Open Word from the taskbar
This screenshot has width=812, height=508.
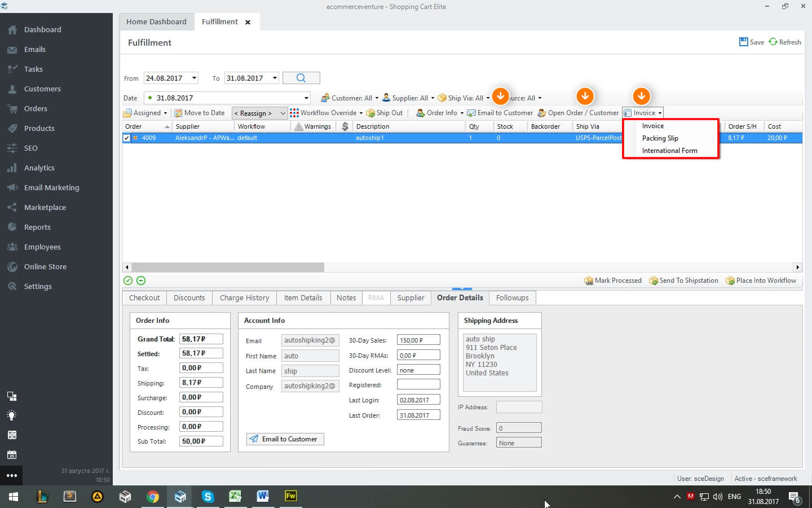[263, 496]
